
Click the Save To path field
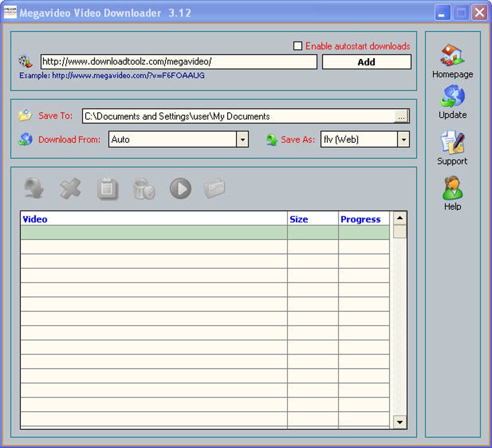(x=238, y=116)
